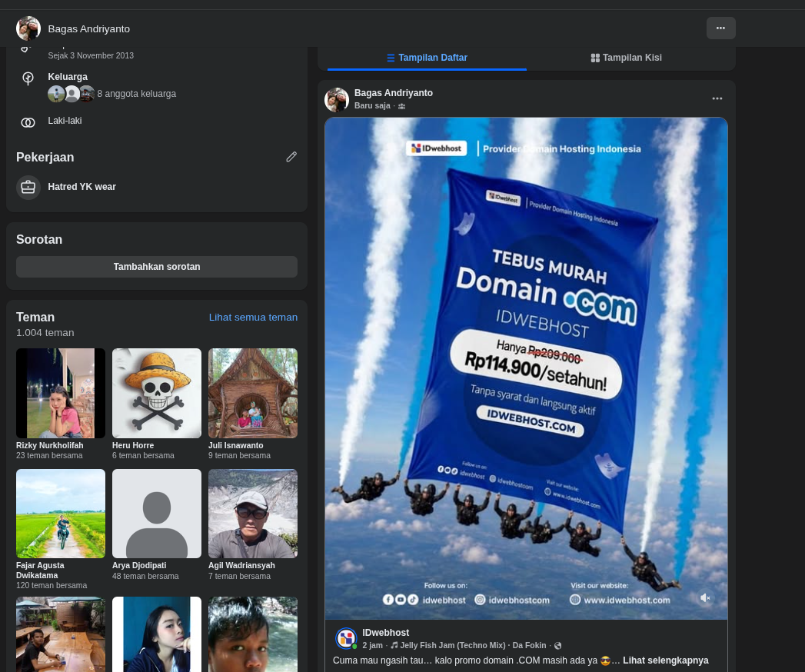Click the briefcase icon beside Hatred YK wear
Viewport: 805px width, 672px height.
point(28,187)
